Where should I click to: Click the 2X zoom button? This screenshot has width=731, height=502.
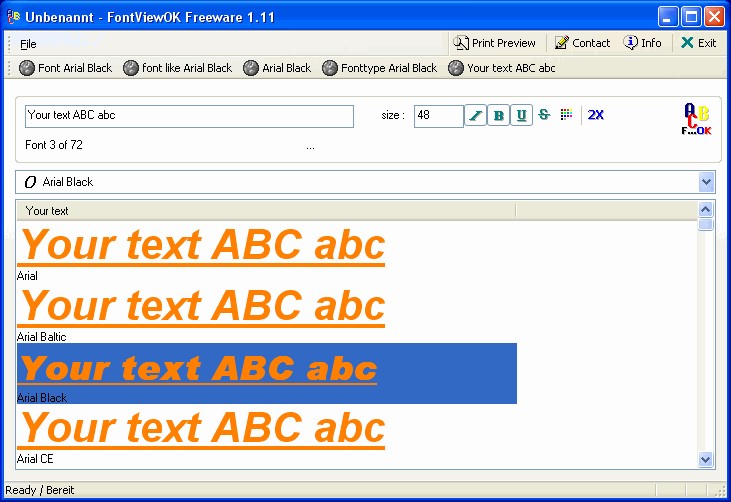point(595,115)
